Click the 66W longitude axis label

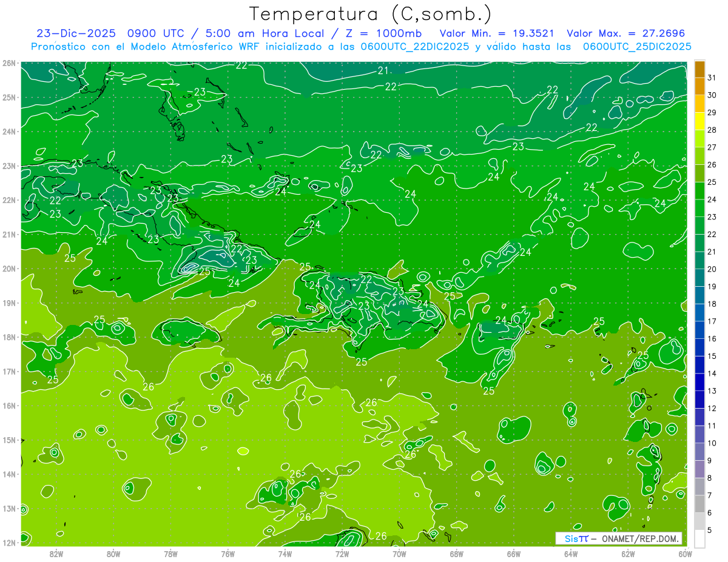pos(514,554)
